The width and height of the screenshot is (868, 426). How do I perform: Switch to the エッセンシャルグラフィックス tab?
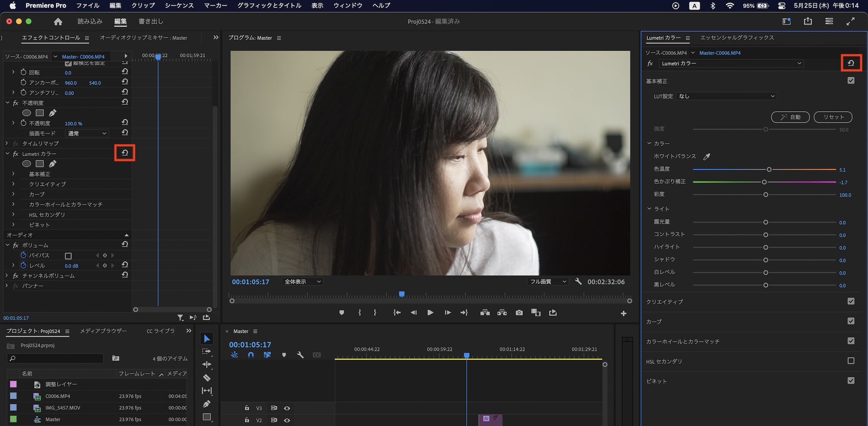737,38
